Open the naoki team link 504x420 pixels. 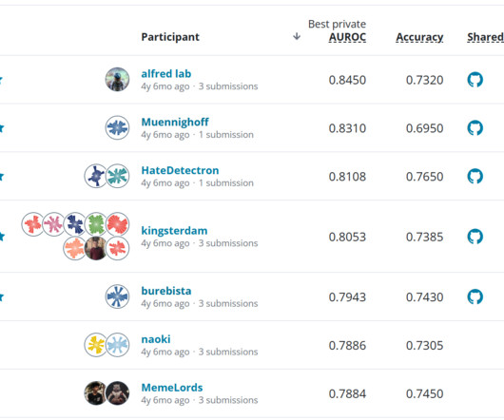(156, 339)
